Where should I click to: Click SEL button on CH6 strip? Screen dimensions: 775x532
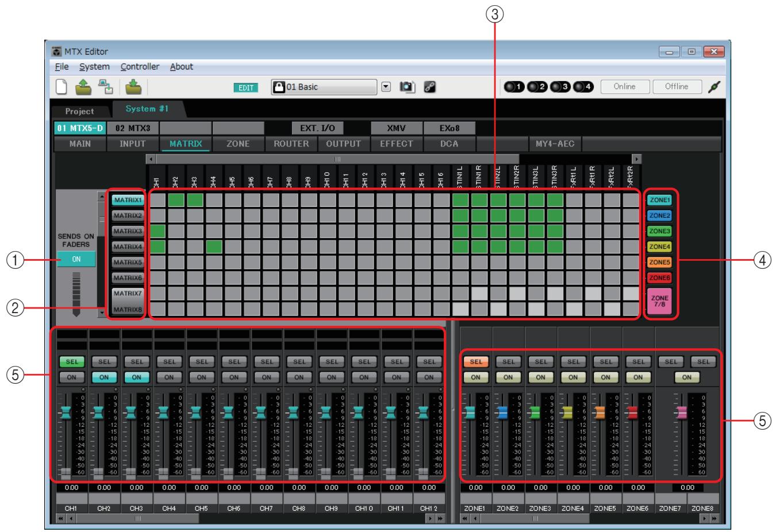(234, 362)
